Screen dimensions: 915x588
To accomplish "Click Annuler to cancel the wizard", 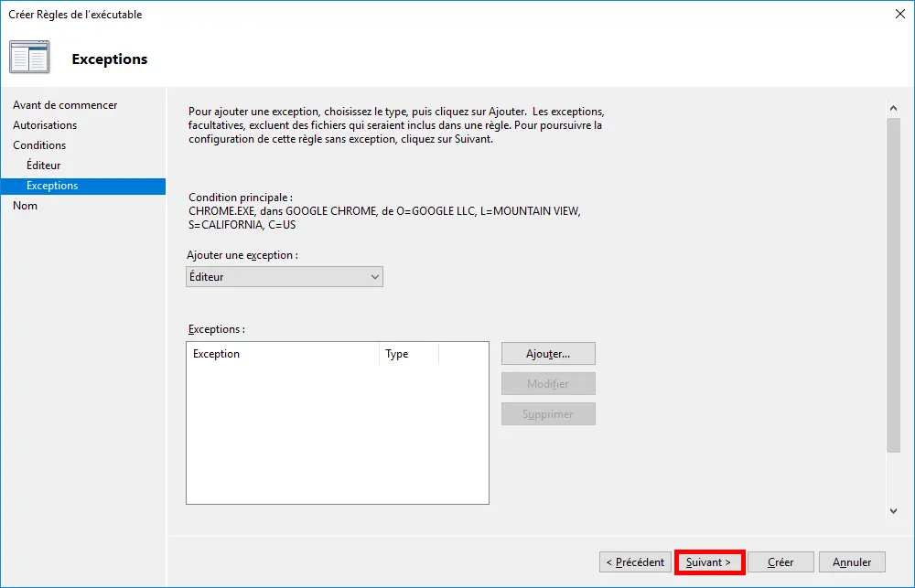I will click(851, 561).
